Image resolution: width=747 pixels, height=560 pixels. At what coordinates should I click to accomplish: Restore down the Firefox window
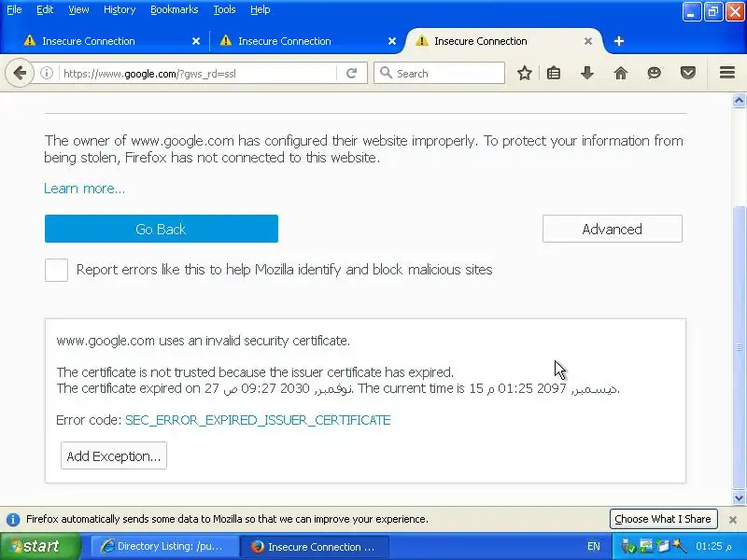click(x=713, y=12)
